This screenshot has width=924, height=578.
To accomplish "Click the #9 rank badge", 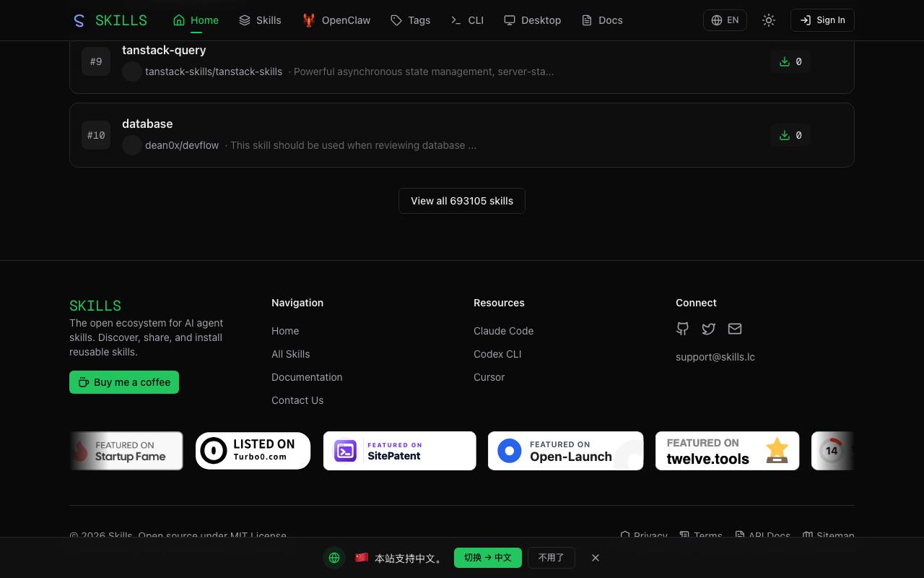I will (x=96, y=61).
